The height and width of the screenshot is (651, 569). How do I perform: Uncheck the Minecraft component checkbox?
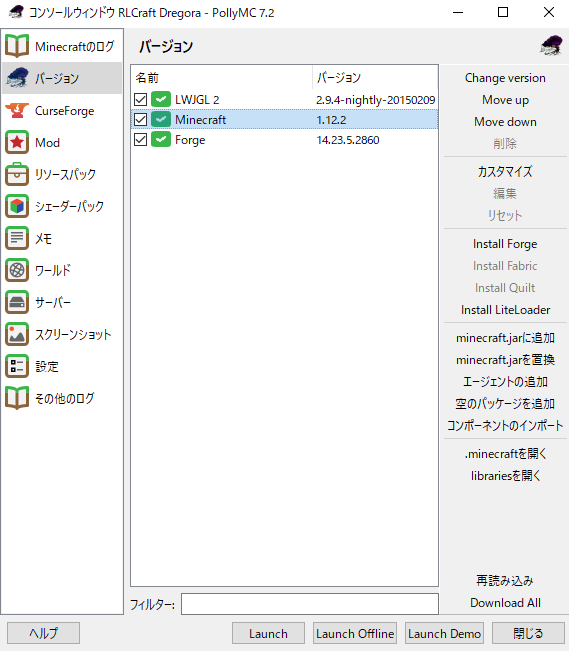pyautogui.click(x=140, y=120)
